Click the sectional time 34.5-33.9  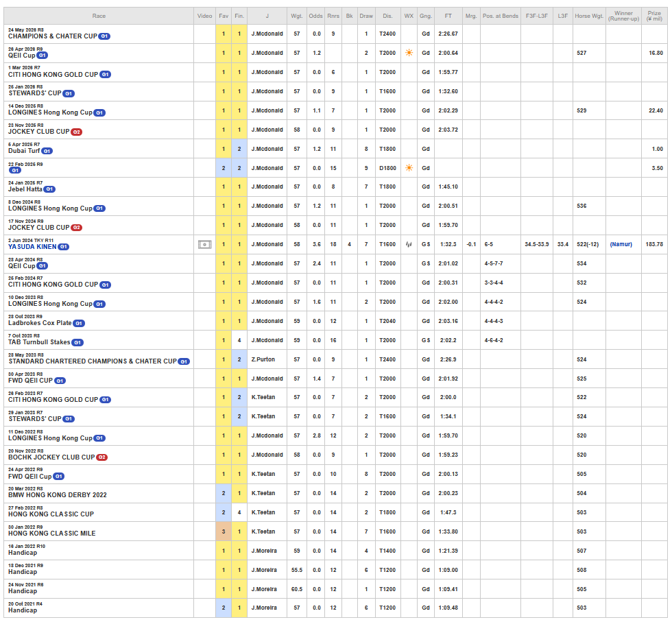(x=536, y=244)
